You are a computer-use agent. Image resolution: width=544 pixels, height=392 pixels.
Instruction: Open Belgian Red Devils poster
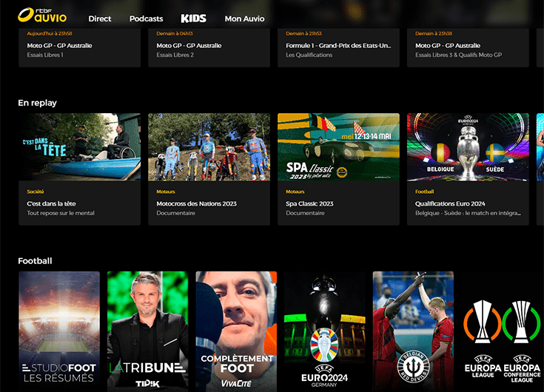pyautogui.click(x=413, y=331)
